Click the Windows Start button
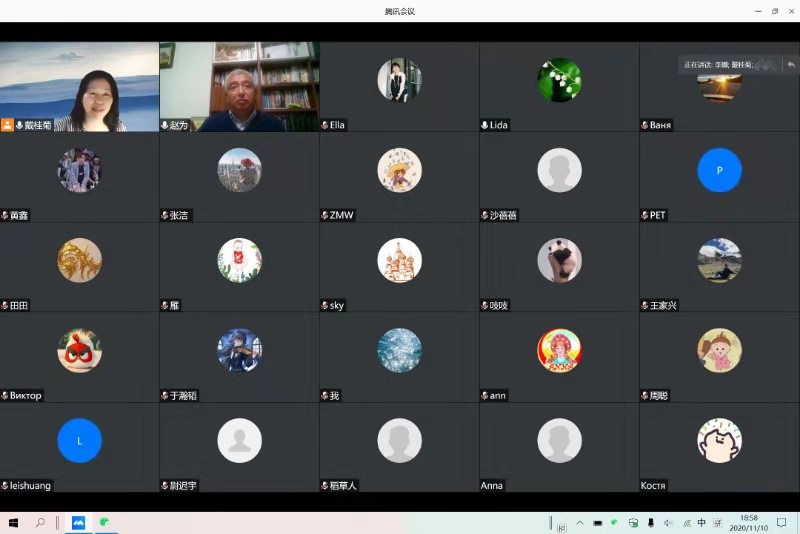 14,522
